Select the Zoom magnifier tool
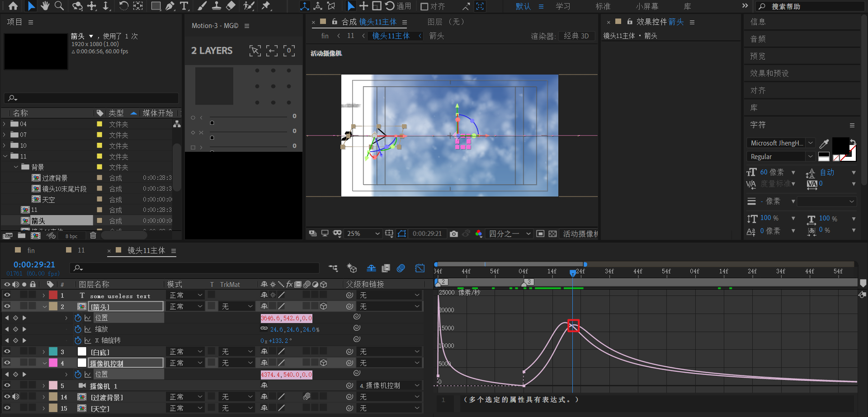This screenshot has width=868, height=417. [x=59, y=6]
